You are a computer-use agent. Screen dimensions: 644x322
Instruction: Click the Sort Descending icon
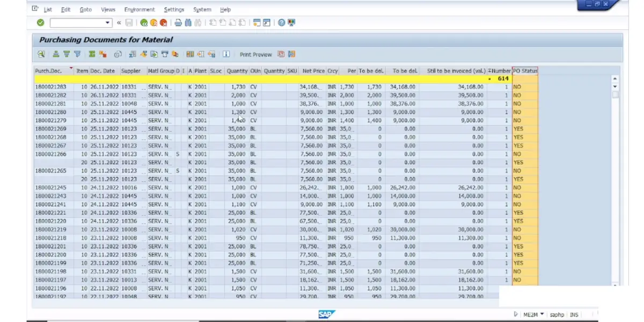[67, 54]
